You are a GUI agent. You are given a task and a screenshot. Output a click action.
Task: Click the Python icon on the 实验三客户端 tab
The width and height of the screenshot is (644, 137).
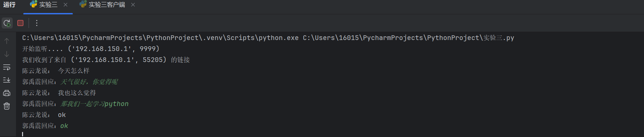pyautogui.click(x=83, y=4)
